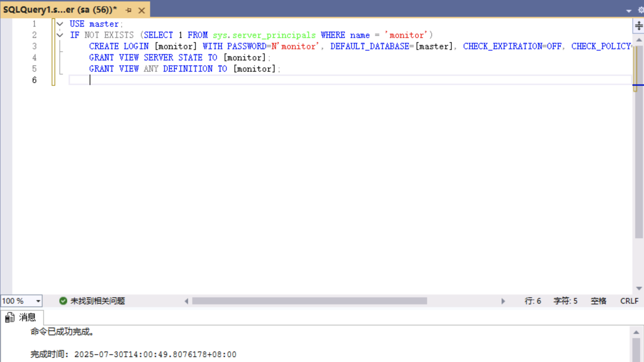
Task: Click line number 1 in the gutter
Action: tap(34, 24)
